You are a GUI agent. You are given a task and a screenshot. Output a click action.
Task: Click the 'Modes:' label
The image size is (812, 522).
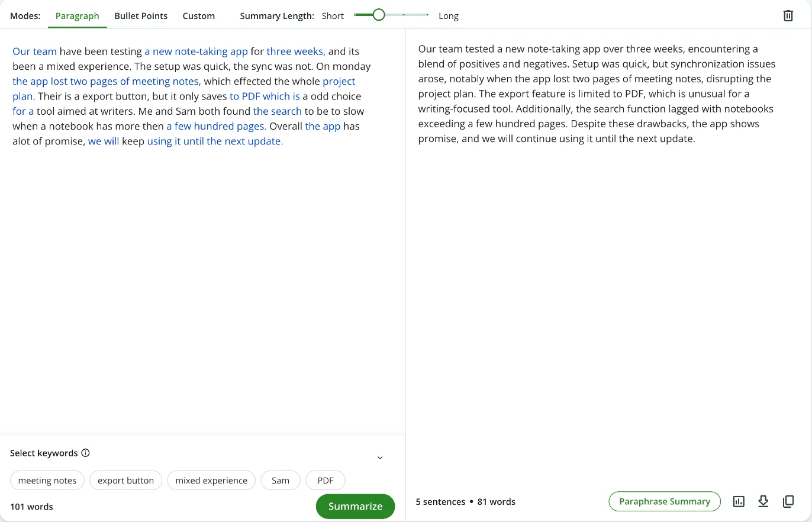click(25, 16)
